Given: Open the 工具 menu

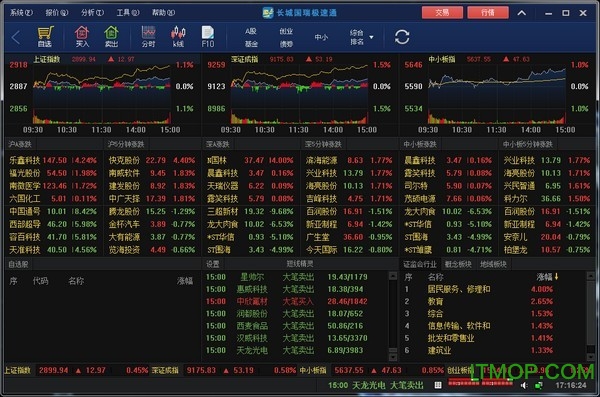Looking at the screenshot, I should click(128, 13).
